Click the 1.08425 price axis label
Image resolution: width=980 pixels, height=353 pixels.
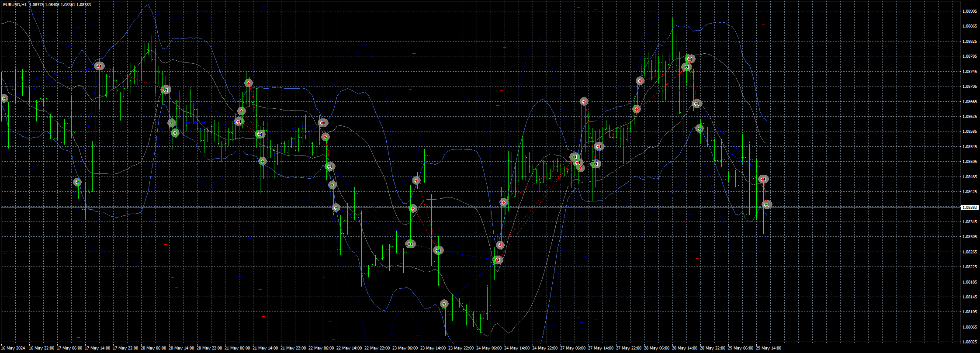coord(970,192)
